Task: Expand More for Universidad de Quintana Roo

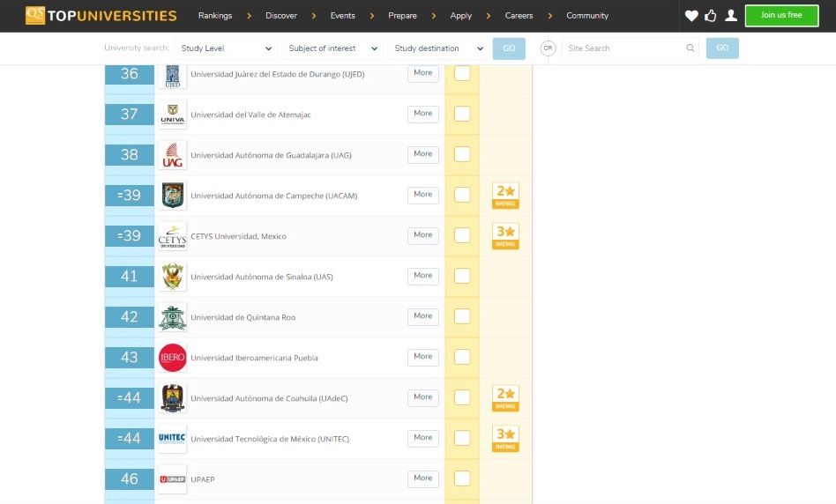Action: (423, 316)
